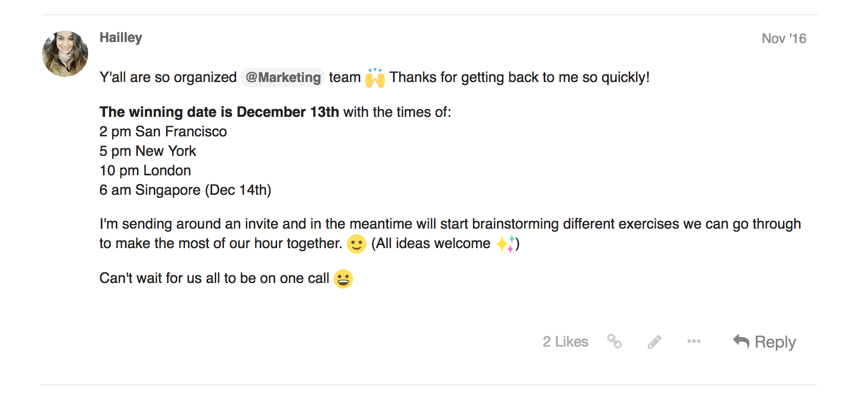Click the '5 pm New York' line
The height and width of the screenshot is (406, 868).
[148, 151]
